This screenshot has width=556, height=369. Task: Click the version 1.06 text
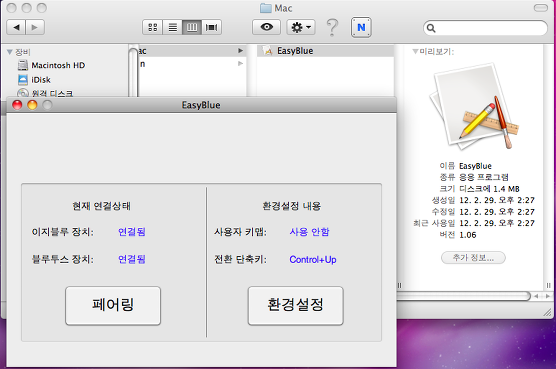click(x=468, y=235)
